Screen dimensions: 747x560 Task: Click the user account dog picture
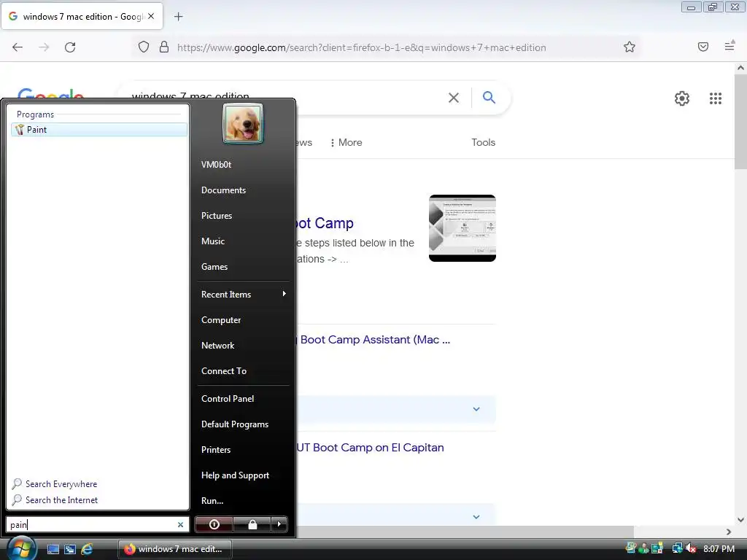coord(243,123)
